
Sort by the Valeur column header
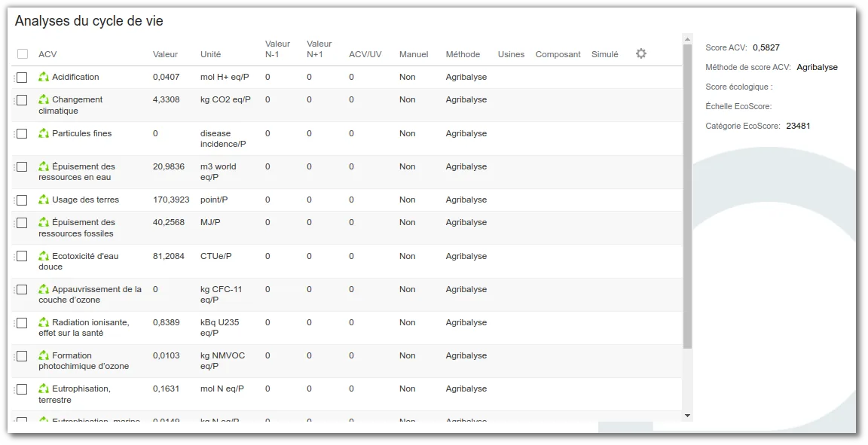[x=166, y=54]
